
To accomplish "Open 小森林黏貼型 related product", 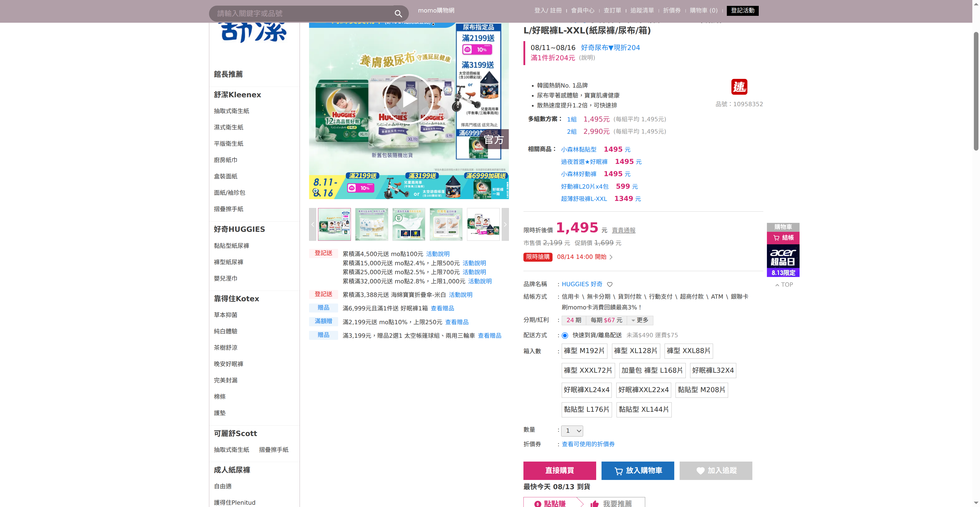I will point(579,150).
